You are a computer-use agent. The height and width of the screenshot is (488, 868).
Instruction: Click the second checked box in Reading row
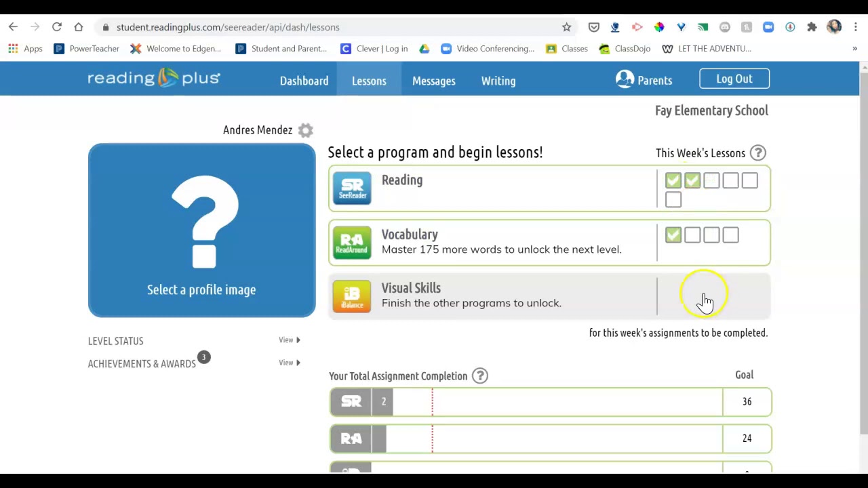[692, 180]
